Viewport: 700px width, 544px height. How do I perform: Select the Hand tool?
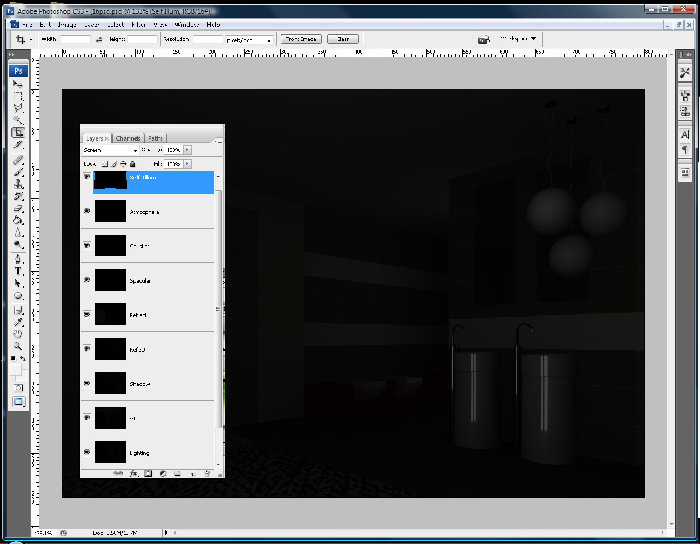pyautogui.click(x=18, y=334)
